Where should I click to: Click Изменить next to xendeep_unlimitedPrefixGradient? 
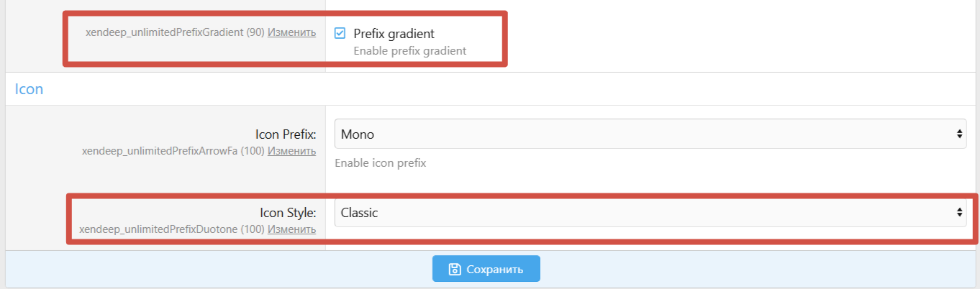click(291, 32)
